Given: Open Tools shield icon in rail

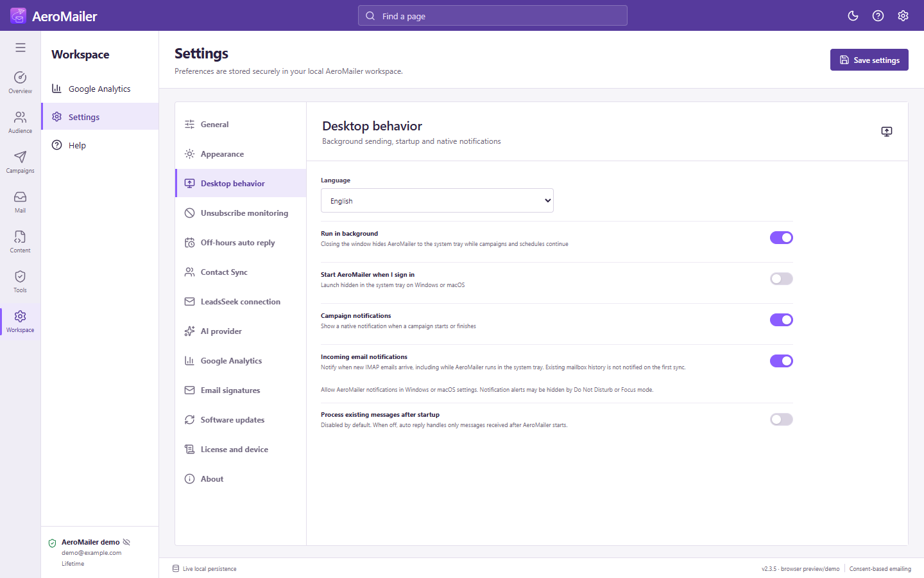Looking at the screenshot, I should (21, 281).
